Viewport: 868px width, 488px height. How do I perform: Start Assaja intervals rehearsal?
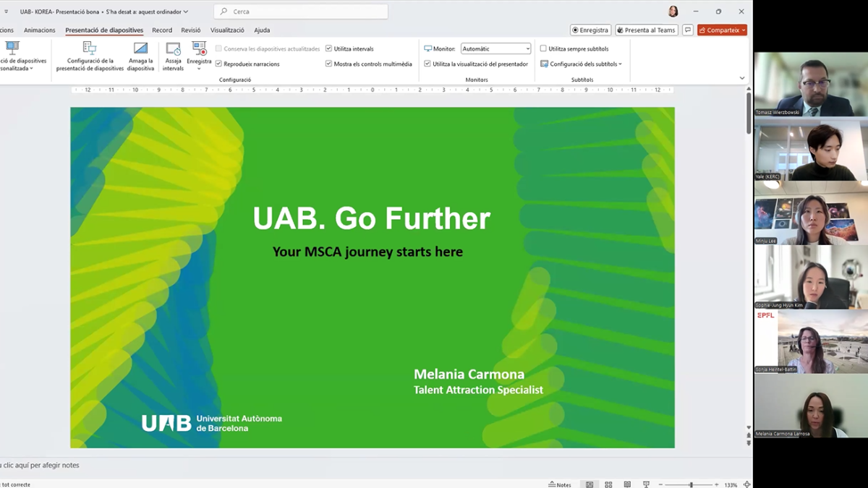tap(173, 56)
